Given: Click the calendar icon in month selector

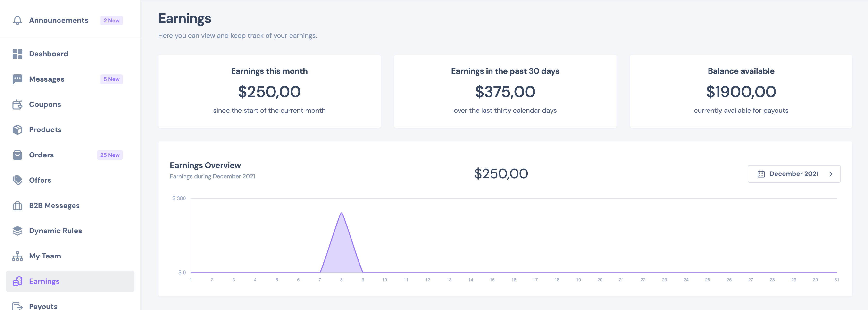Looking at the screenshot, I should click(x=761, y=174).
